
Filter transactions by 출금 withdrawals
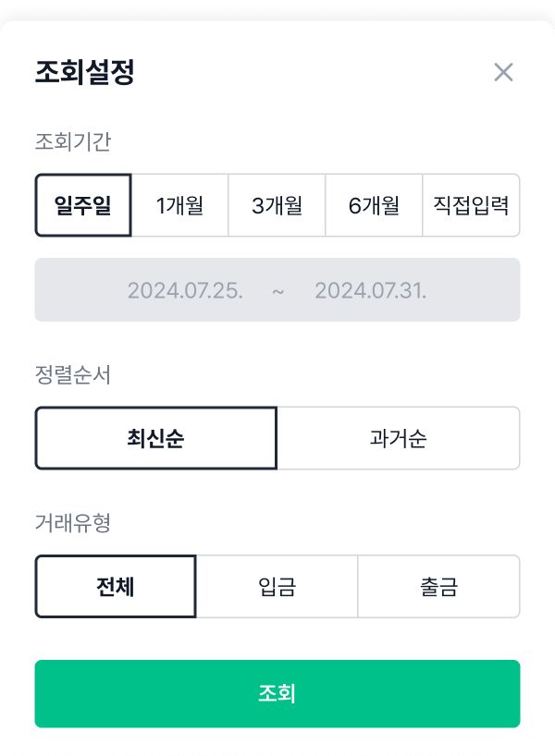pos(438,585)
